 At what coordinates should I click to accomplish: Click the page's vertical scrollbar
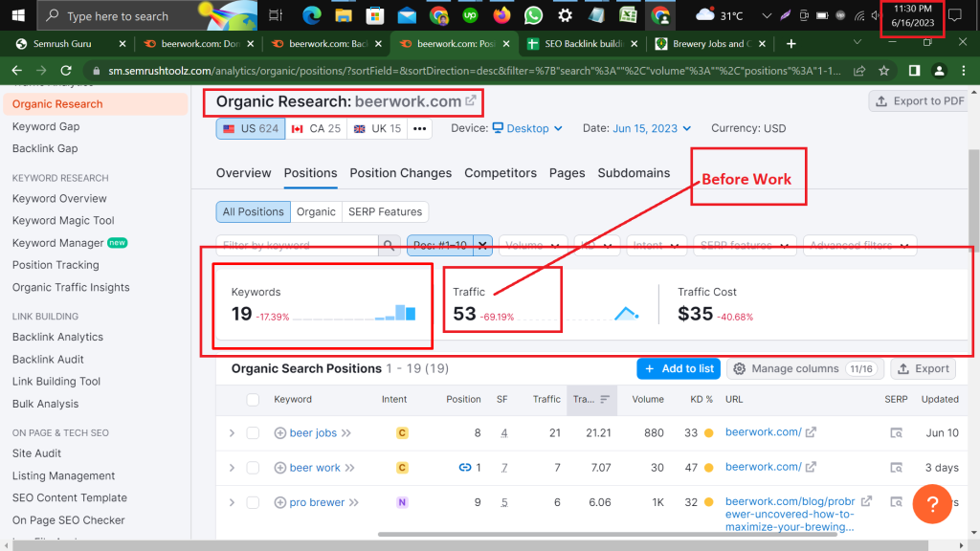pyautogui.click(x=973, y=201)
